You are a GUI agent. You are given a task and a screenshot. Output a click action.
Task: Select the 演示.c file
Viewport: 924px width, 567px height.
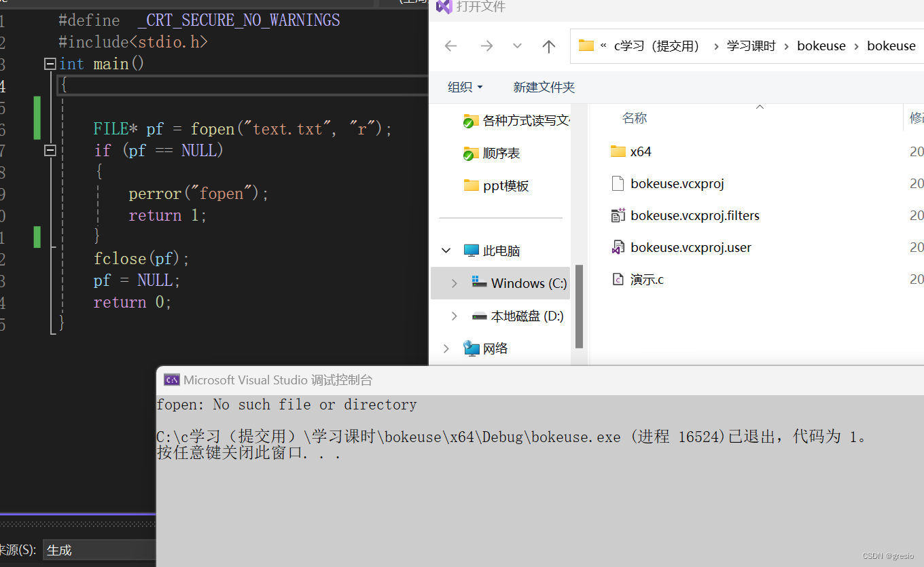click(647, 279)
